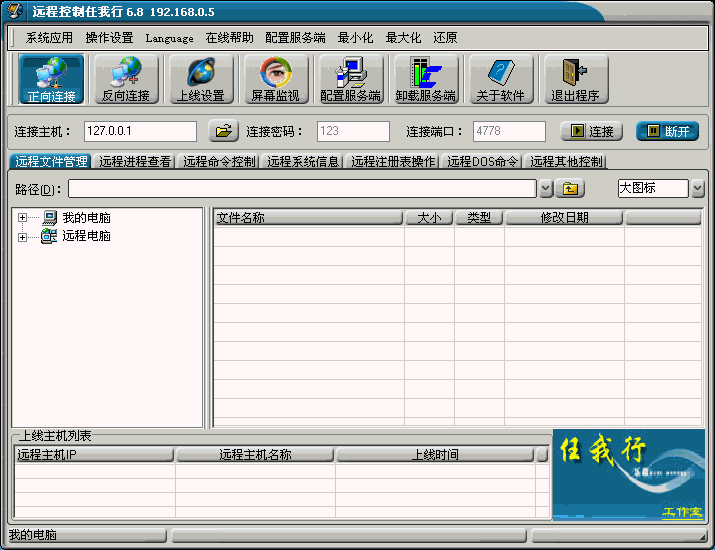Screen dimensions: 715x550
Task: Open the 关于软件 about icon
Action: [x=500, y=79]
